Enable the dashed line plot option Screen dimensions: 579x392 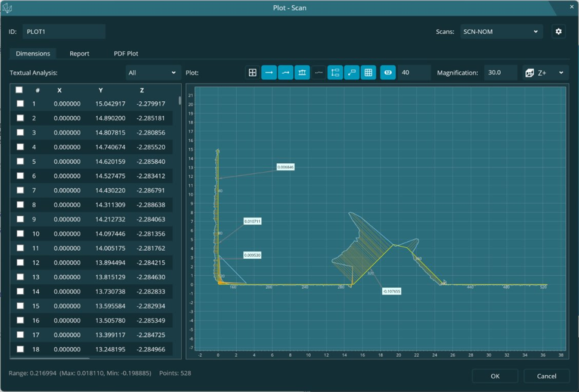(x=319, y=72)
